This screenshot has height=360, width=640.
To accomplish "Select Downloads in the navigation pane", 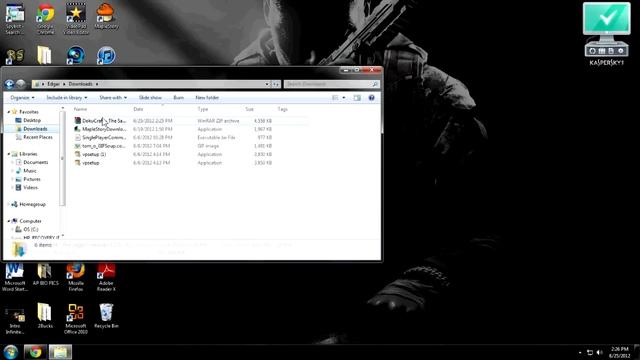I will coord(35,129).
